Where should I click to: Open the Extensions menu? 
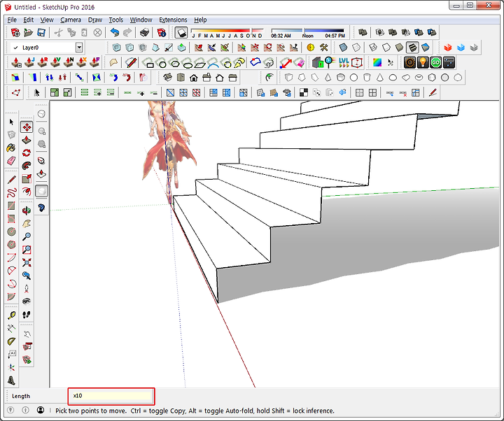[173, 20]
